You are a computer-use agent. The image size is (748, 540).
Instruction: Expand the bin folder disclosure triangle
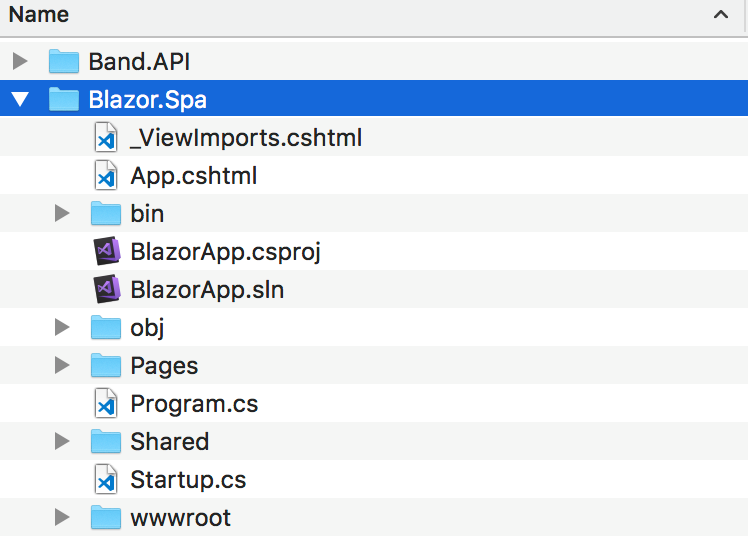click(62, 213)
